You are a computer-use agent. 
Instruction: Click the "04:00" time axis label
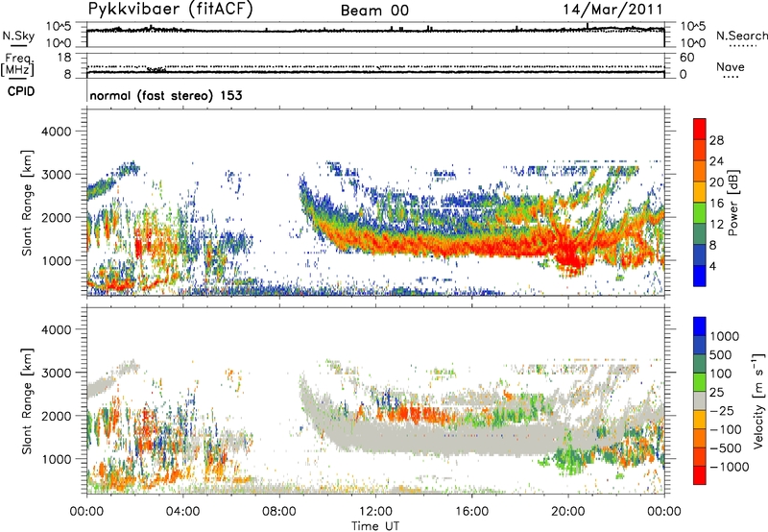coord(182,512)
